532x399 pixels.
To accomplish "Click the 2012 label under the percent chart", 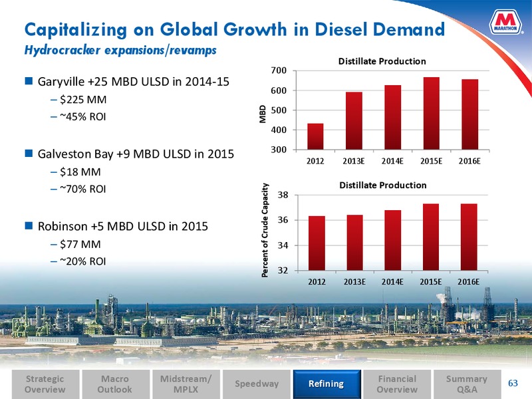I will pos(317,282).
